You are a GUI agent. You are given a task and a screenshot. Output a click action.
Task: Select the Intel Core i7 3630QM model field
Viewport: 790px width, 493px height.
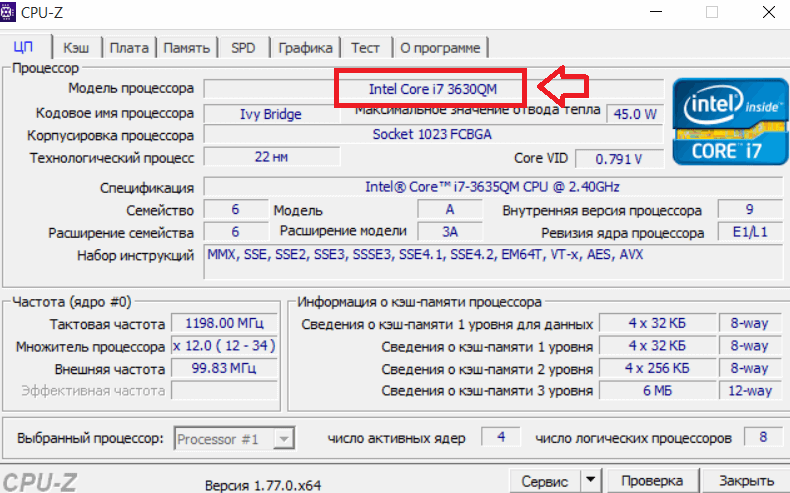pos(433,89)
